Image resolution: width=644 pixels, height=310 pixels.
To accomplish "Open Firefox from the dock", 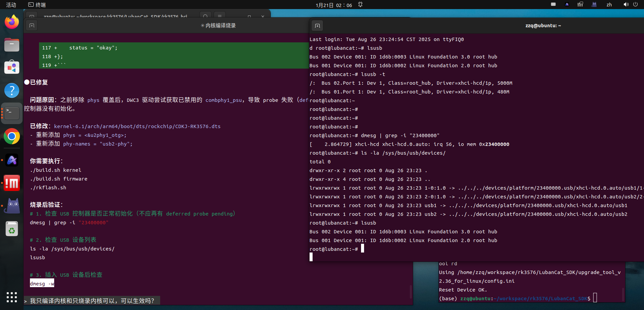I will (12, 22).
